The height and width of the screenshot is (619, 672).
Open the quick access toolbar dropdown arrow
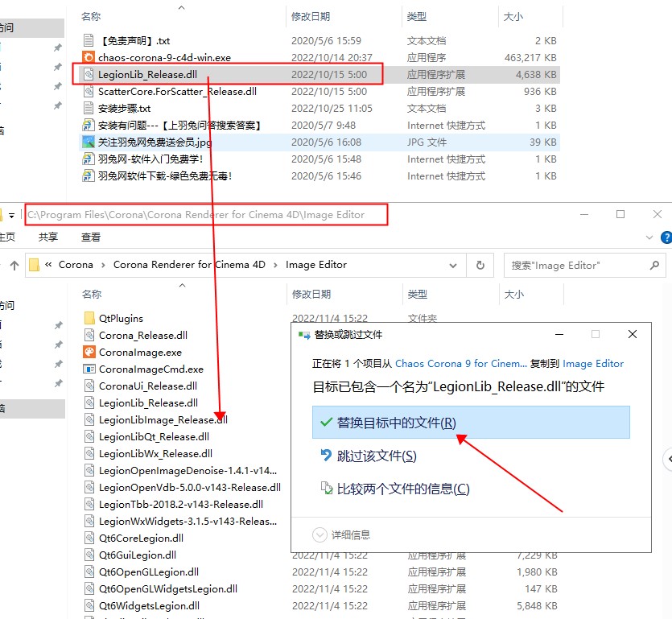pyautogui.click(x=11, y=215)
